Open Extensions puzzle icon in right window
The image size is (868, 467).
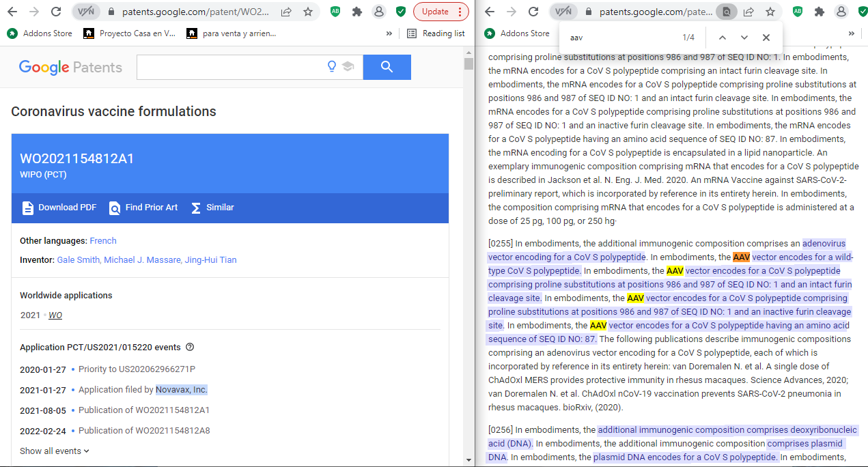point(820,12)
